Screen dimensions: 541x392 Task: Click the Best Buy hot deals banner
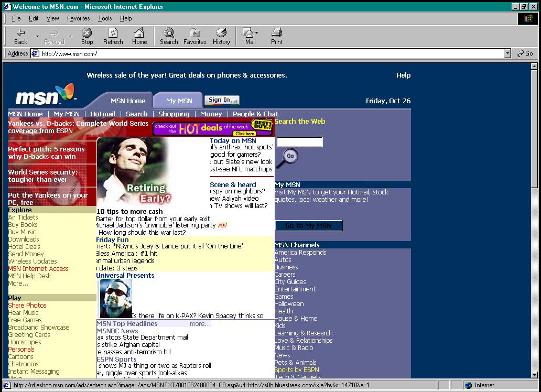[213, 128]
